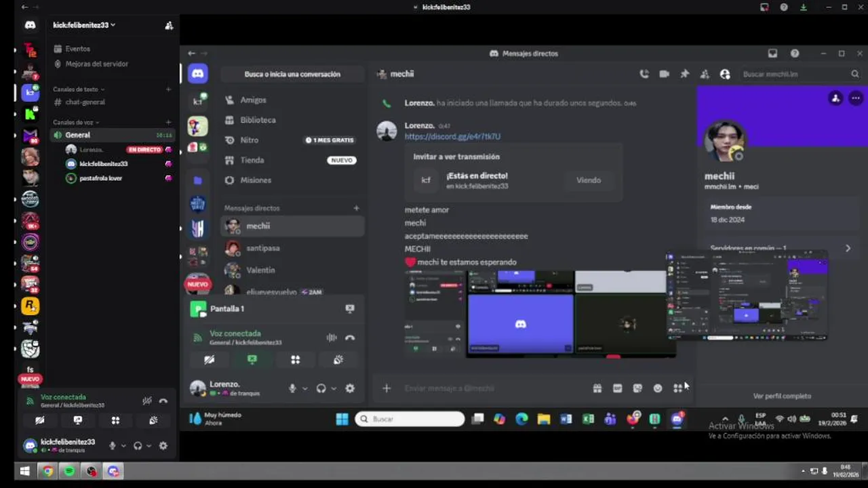The width and height of the screenshot is (868, 488).
Task: Open activities in inner Discord voice panel
Action: point(296,360)
